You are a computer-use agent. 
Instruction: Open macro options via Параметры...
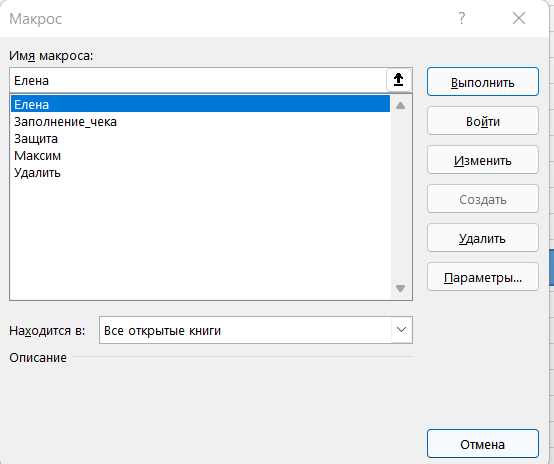(483, 277)
